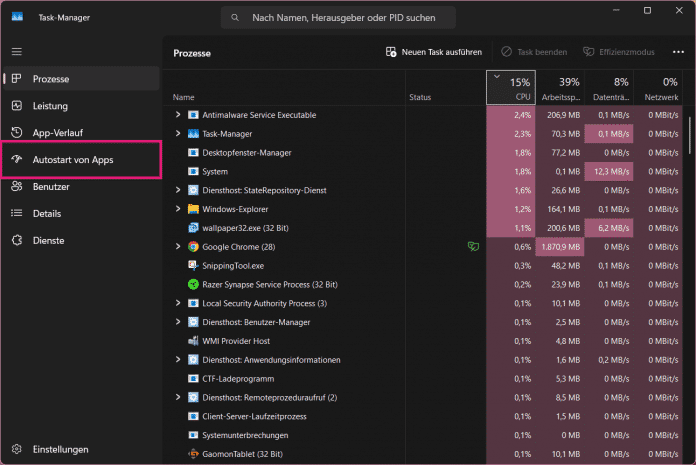Click the search box for processes

[x=338, y=18]
